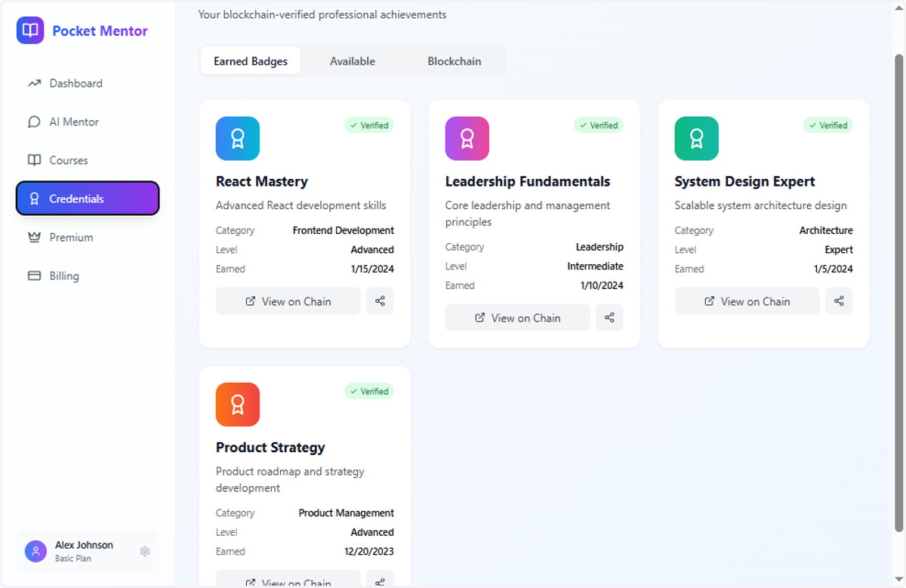Switch to the Earned Badges tab
Screen dimensions: 906x588
point(251,61)
